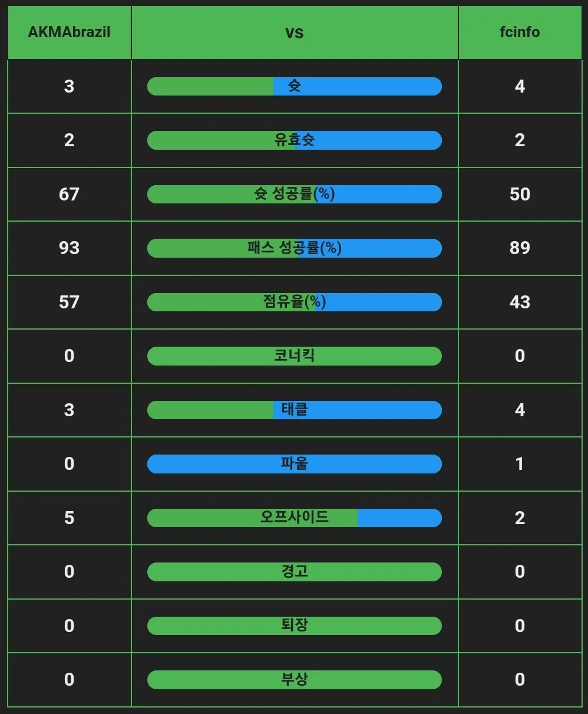Click the vs column header
Image resolution: width=588 pixels, height=714 pixels.
point(294,32)
